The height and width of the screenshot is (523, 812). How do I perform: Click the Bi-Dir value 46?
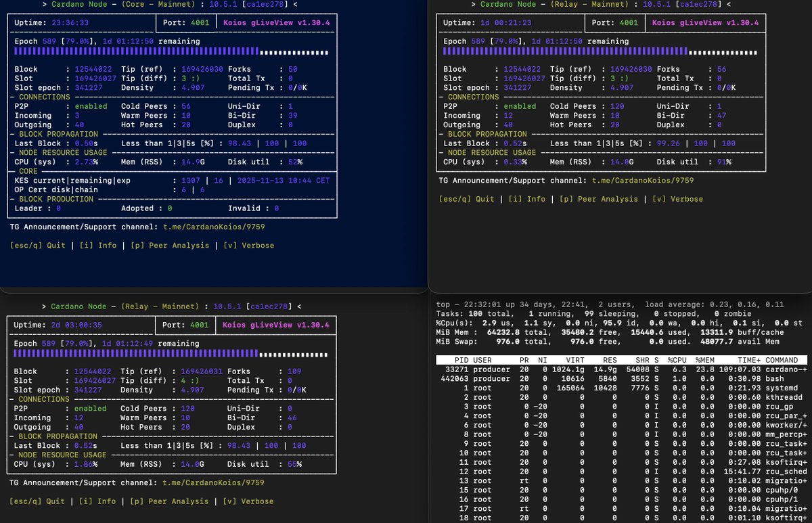[x=292, y=418]
